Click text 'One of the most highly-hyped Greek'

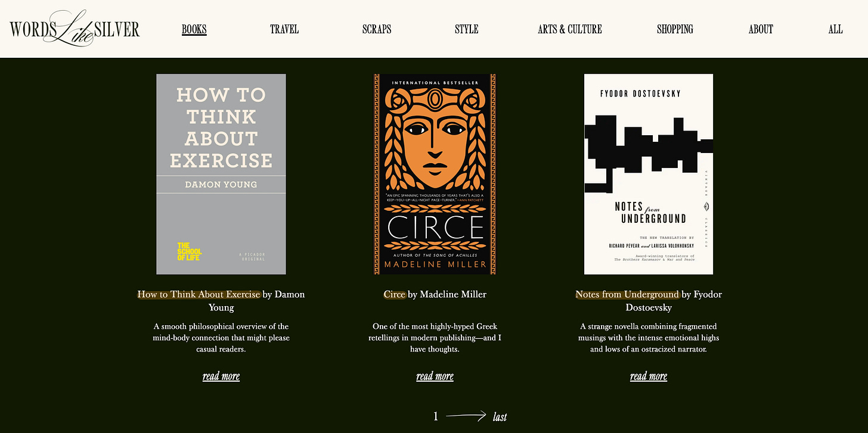click(x=435, y=326)
